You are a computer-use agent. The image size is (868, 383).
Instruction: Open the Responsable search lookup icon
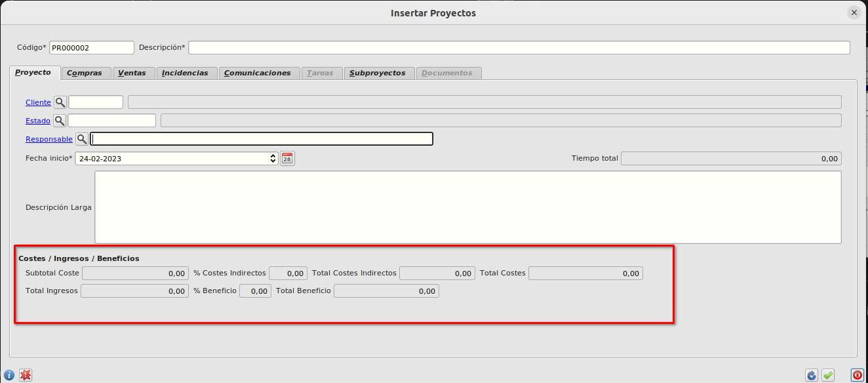[x=82, y=139]
